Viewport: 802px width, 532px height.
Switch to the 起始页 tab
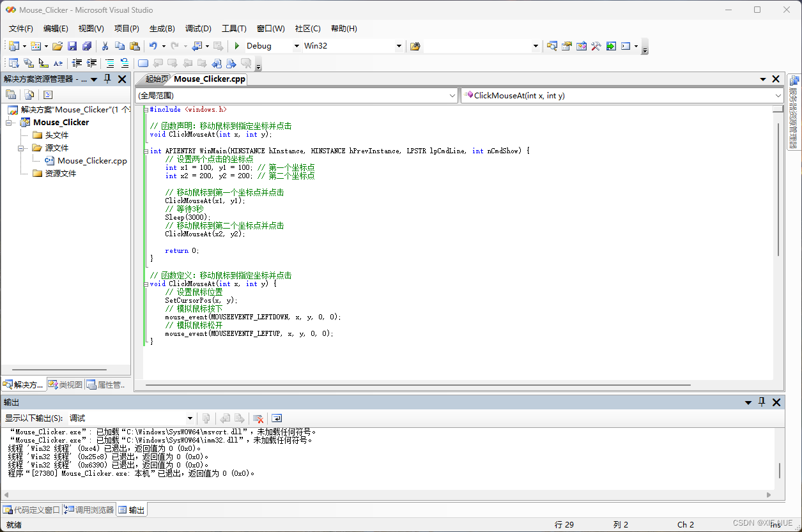pyautogui.click(x=157, y=79)
